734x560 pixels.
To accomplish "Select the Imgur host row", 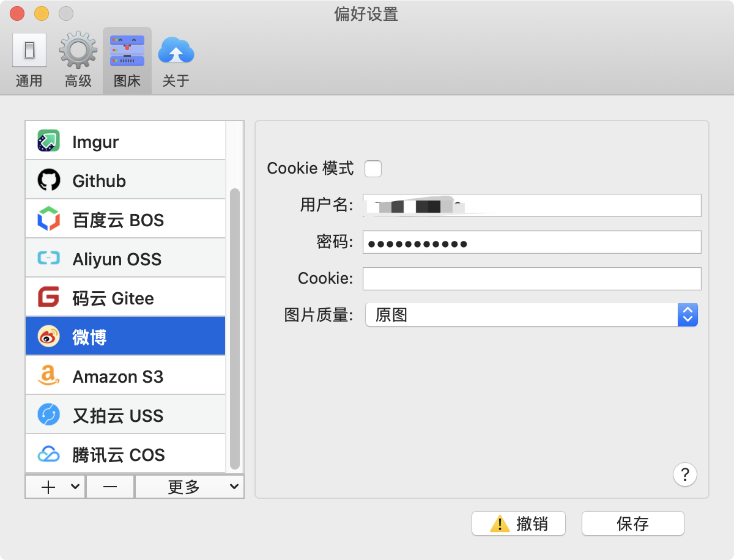I will coord(125,141).
